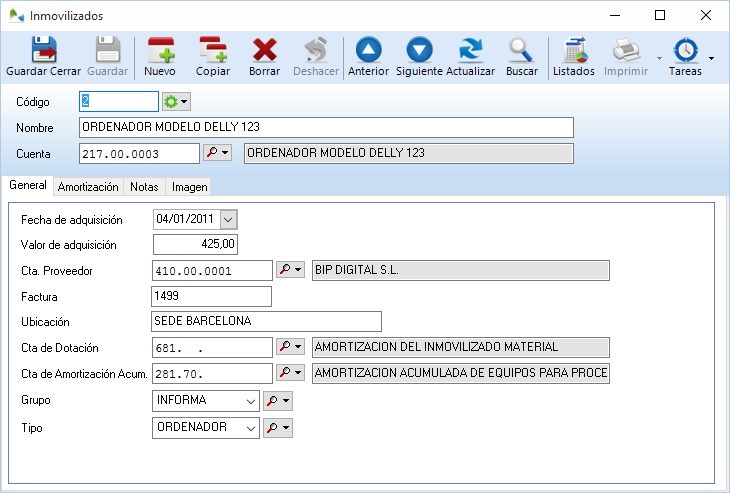
Task: Click the search button next to Cuenta field
Action: click(x=217, y=153)
